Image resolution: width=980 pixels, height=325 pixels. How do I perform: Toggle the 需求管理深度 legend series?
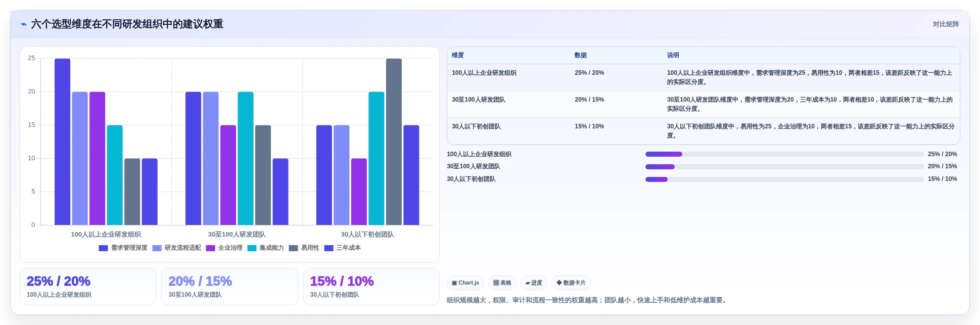tap(123, 248)
